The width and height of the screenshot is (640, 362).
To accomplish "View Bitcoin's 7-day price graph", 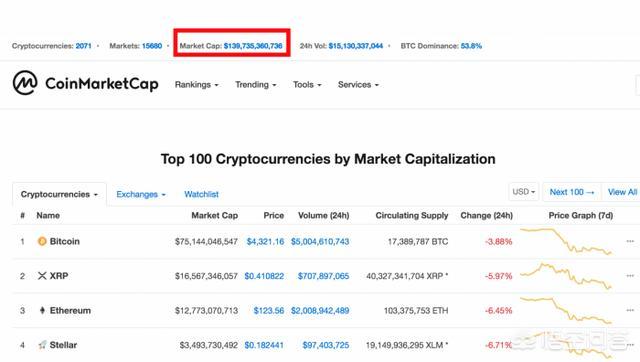I will [566, 241].
